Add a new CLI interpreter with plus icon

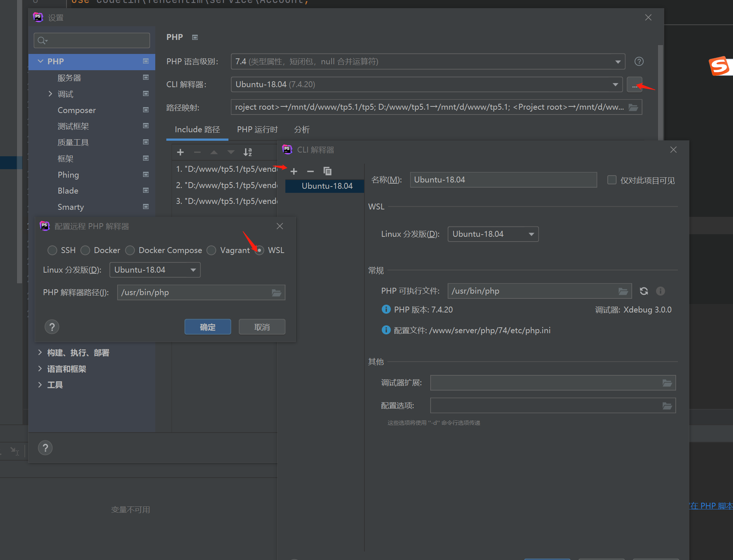click(x=294, y=171)
